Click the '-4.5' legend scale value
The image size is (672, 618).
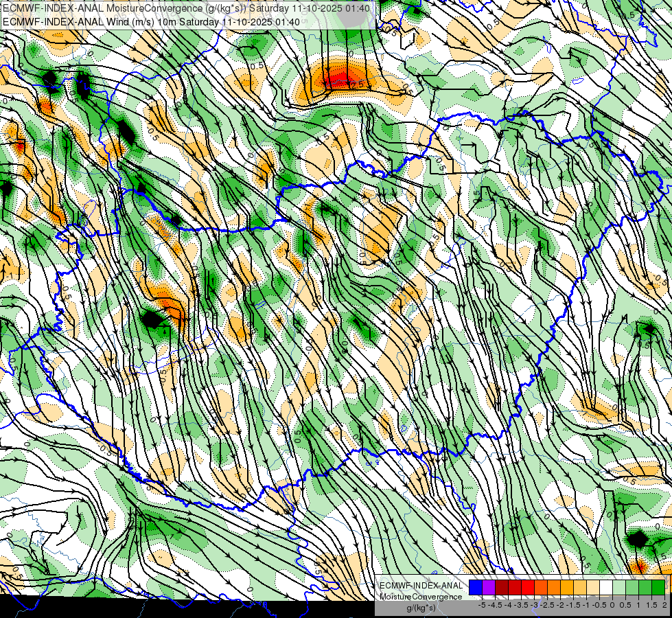pyautogui.click(x=495, y=605)
